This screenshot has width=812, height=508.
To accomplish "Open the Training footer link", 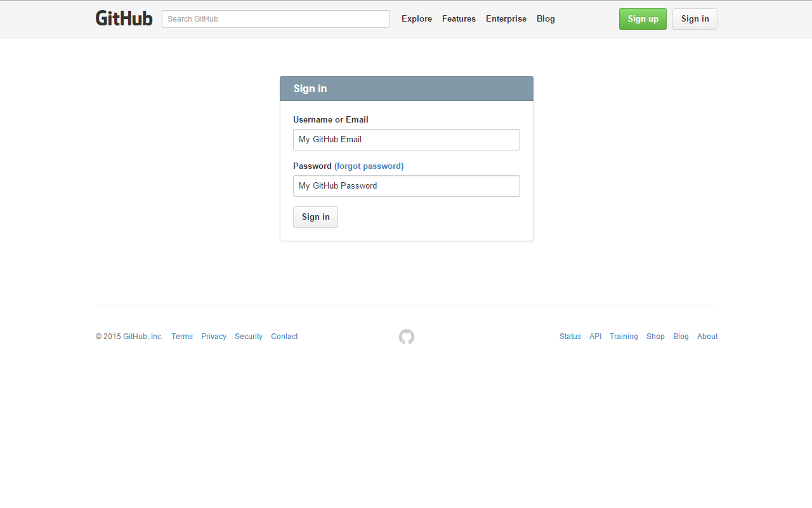I will pyautogui.click(x=624, y=337).
